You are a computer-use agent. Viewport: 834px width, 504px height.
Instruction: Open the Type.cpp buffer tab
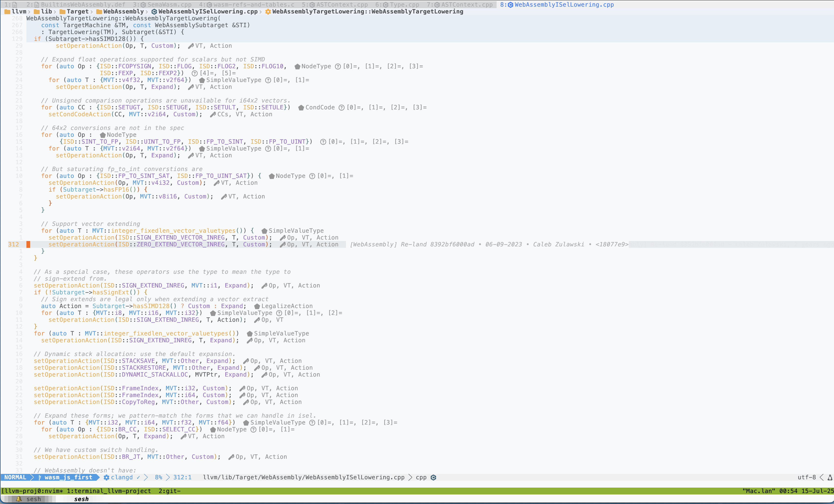pyautogui.click(x=397, y=4)
